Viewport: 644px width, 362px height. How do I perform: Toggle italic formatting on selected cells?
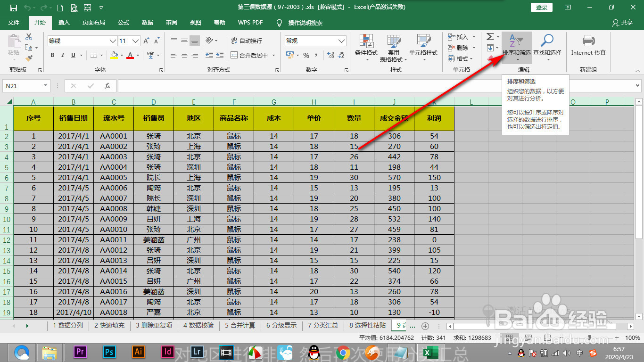tap(62, 55)
